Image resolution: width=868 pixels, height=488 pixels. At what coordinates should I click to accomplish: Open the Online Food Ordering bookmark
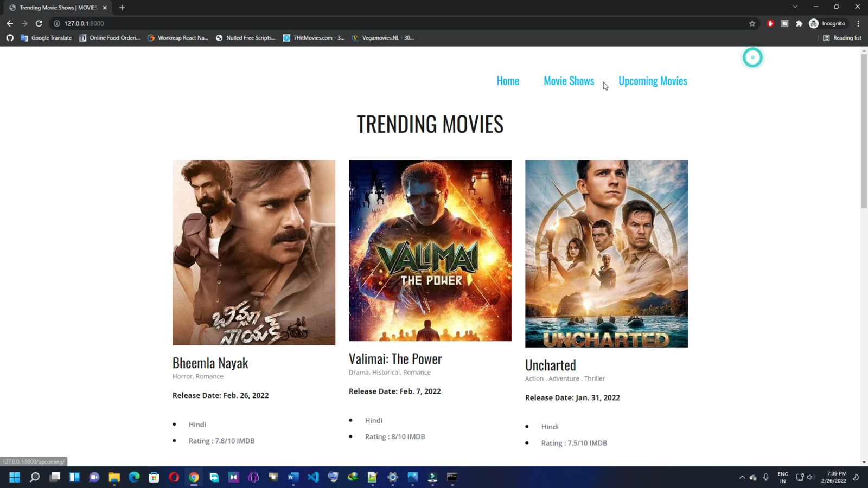click(x=110, y=38)
